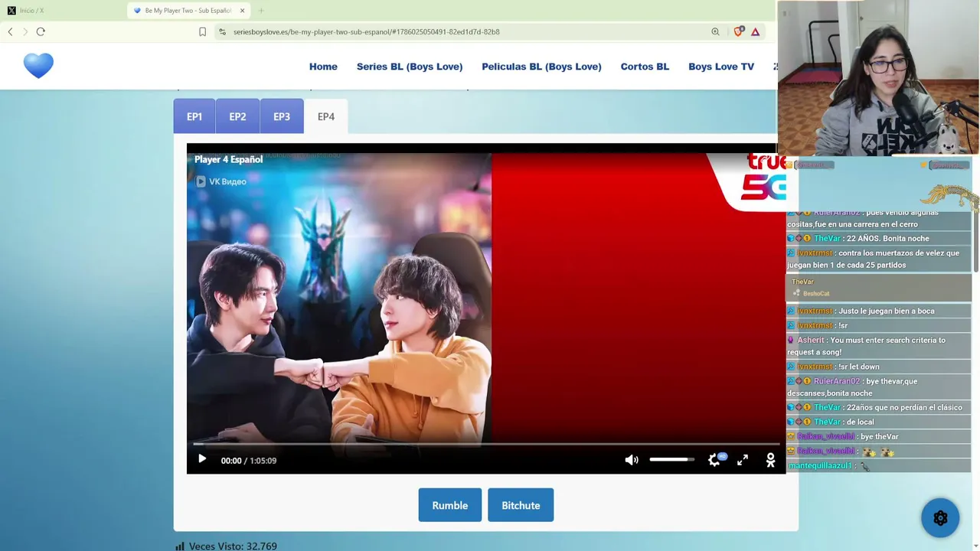Viewport: 980px width, 551px height.
Task: Switch to the Bitchute video source
Action: tap(521, 505)
